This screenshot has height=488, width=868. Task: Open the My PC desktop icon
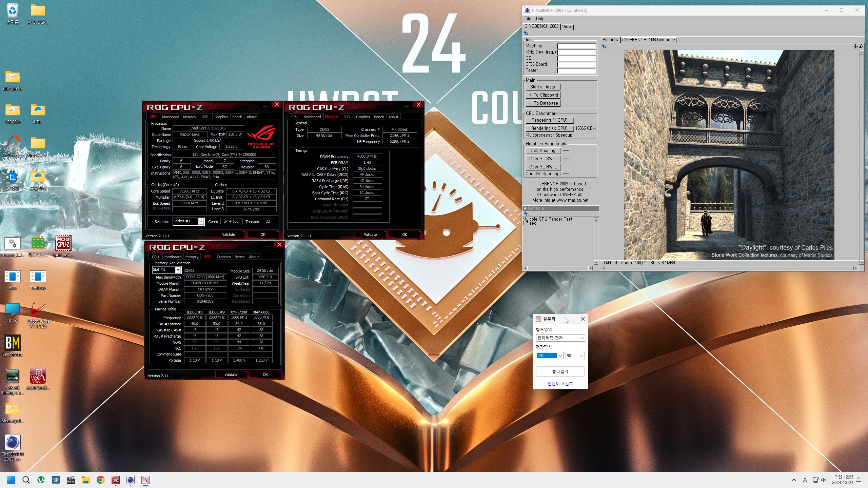tap(13, 312)
